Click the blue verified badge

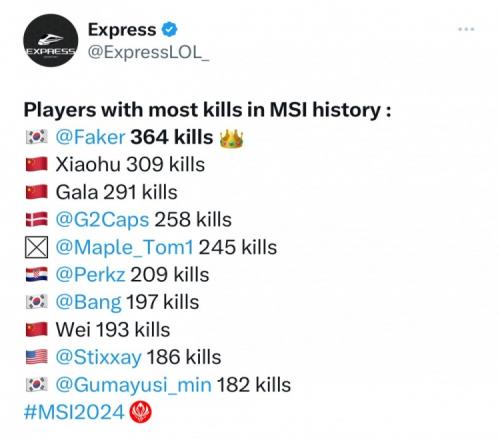tap(169, 30)
